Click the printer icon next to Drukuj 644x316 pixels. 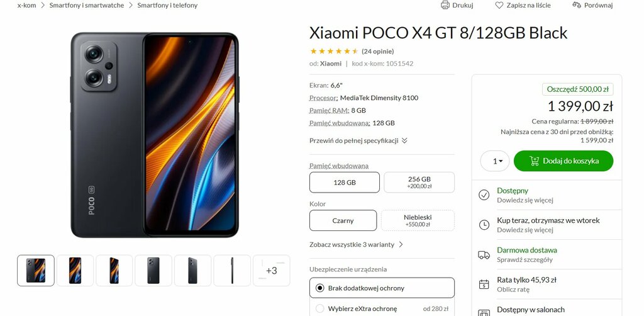coord(445,5)
